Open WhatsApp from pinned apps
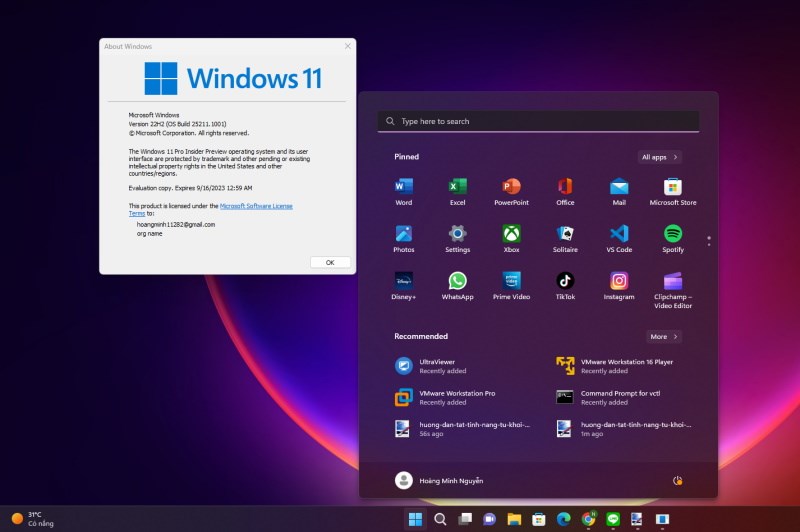The width and height of the screenshot is (800, 532). click(x=457, y=286)
